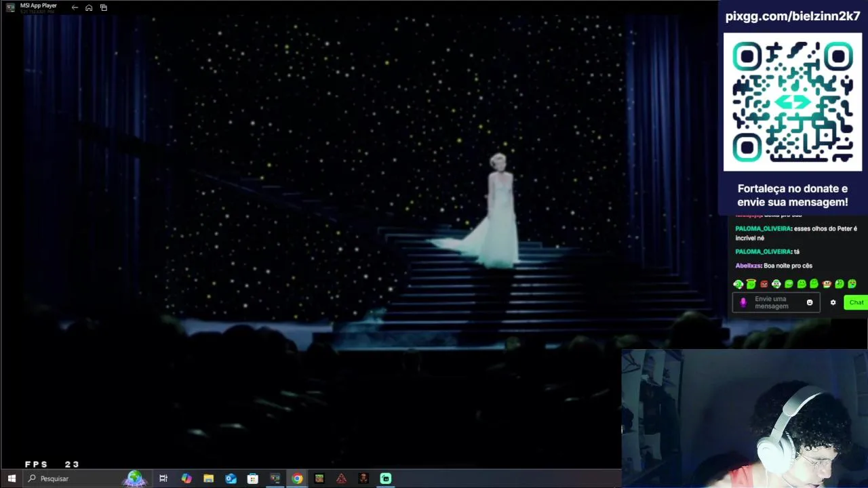
Task: Click the 'Fortaleça no donate' banner text
Action: (793, 195)
